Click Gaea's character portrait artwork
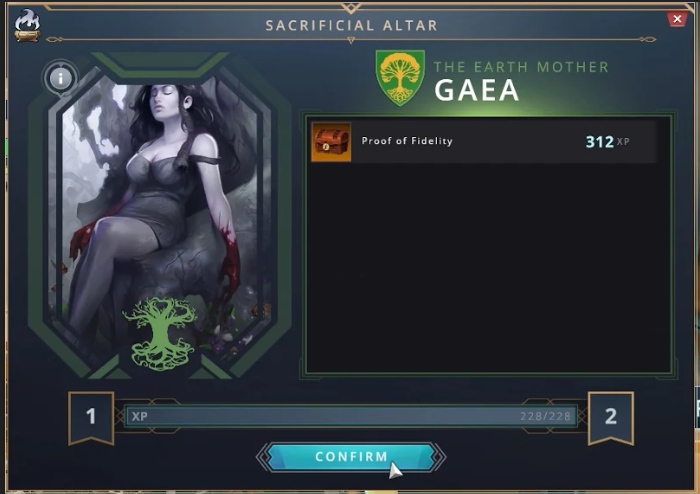This screenshot has width=700, height=494. [x=161, y=214]
